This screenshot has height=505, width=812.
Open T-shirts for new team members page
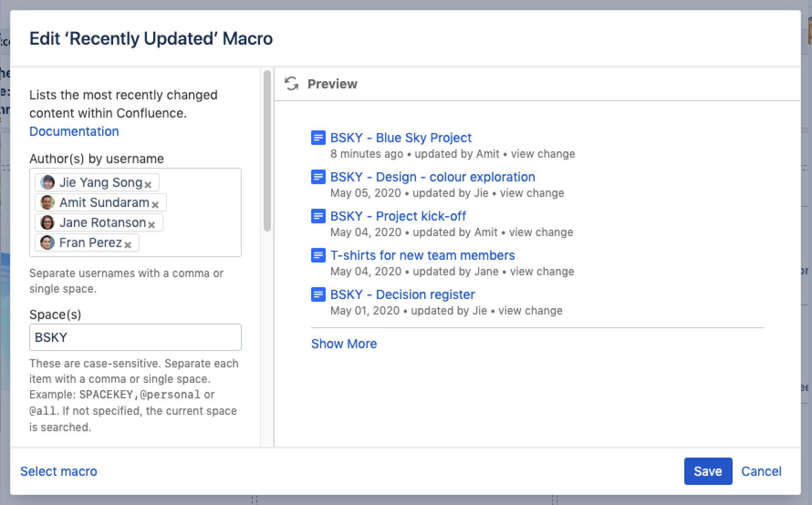[422, 255]
